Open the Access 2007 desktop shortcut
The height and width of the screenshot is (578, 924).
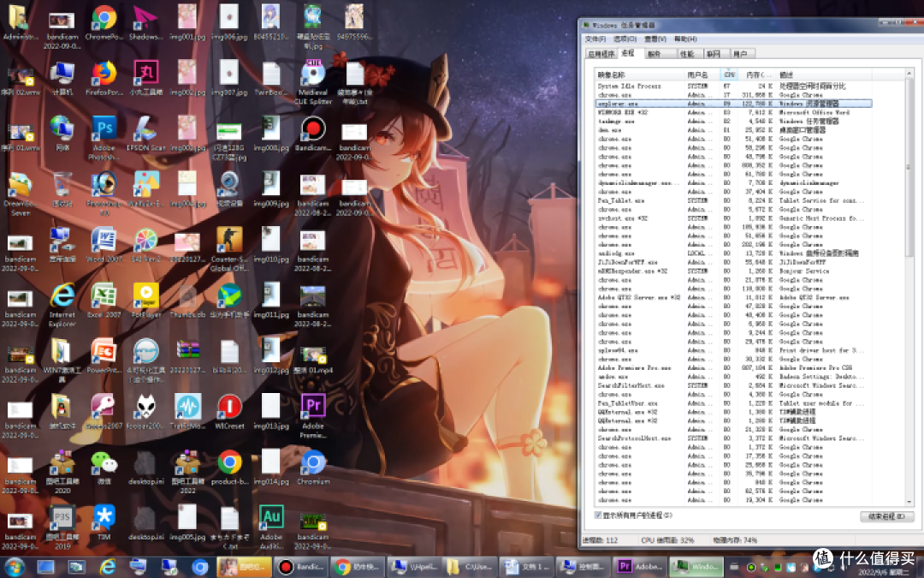(x=104, y=412)
